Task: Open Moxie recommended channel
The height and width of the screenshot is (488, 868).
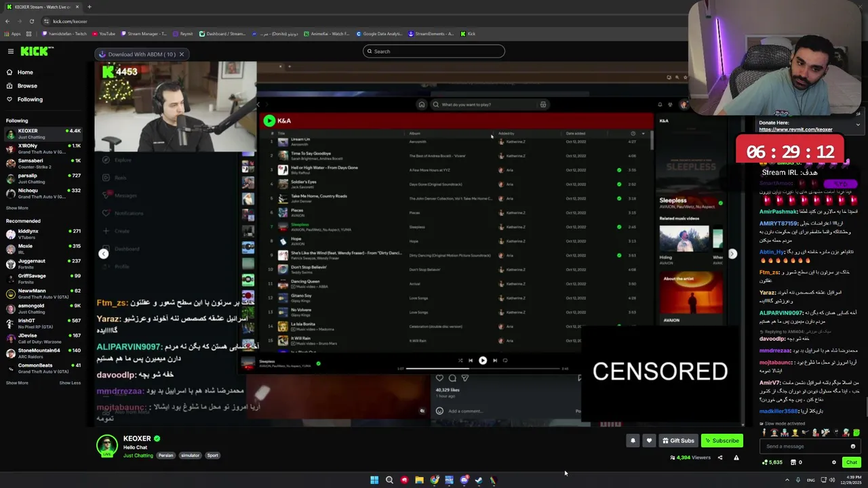Action: [42, 249]
